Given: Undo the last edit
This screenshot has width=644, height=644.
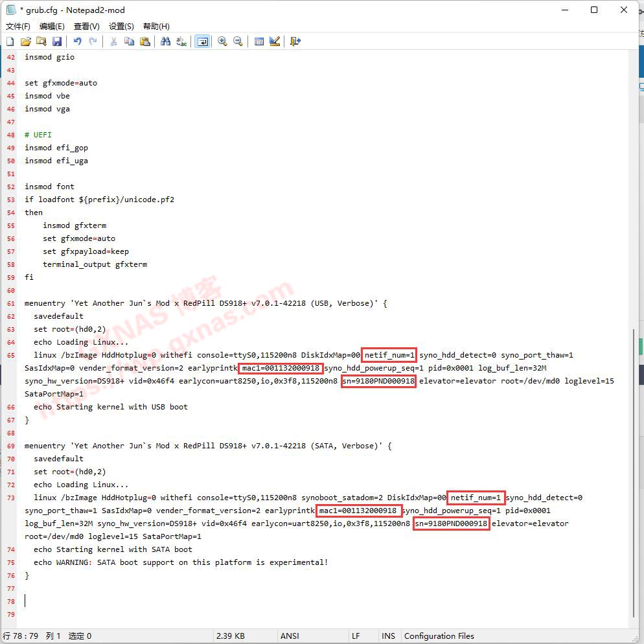Looking at the screenshot, I should coord(77,41).
